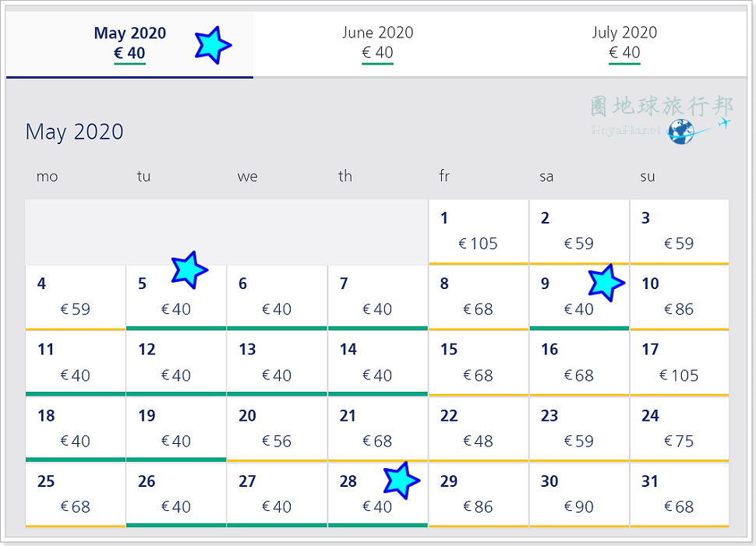This screenshot has height=546, width=756.
Task: Select May 4 priced at €59
Action: click(x=76, y=297)
